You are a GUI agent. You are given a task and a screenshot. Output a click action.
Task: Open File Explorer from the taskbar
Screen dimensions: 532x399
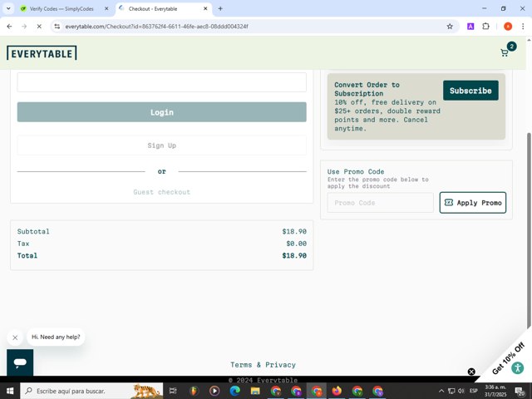click(255, 391)
